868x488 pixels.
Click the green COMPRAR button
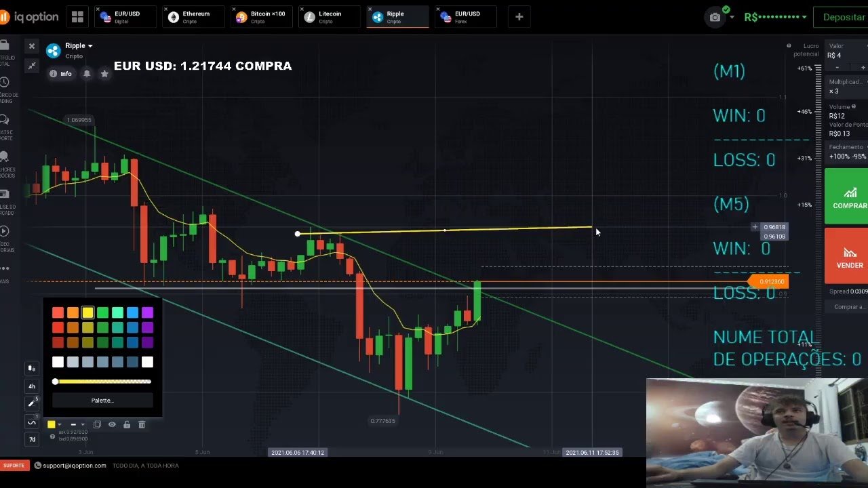click(846, 196)
